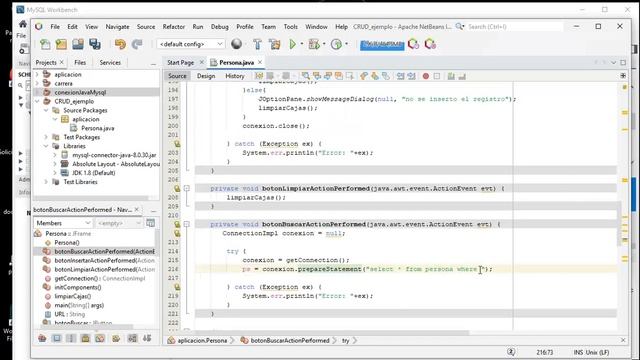Click the New Project toolbar icon
This screenshot has height=360, width=640.
[x=61, y=44]
